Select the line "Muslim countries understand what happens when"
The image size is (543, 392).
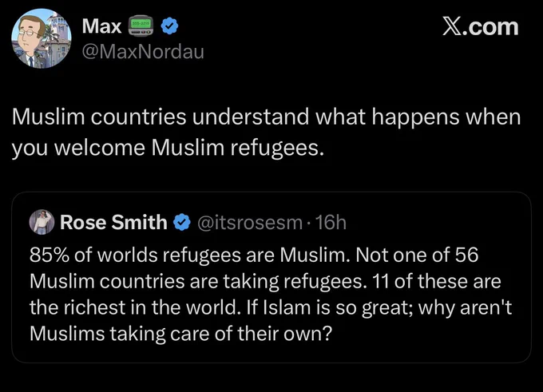click(266, 117)
